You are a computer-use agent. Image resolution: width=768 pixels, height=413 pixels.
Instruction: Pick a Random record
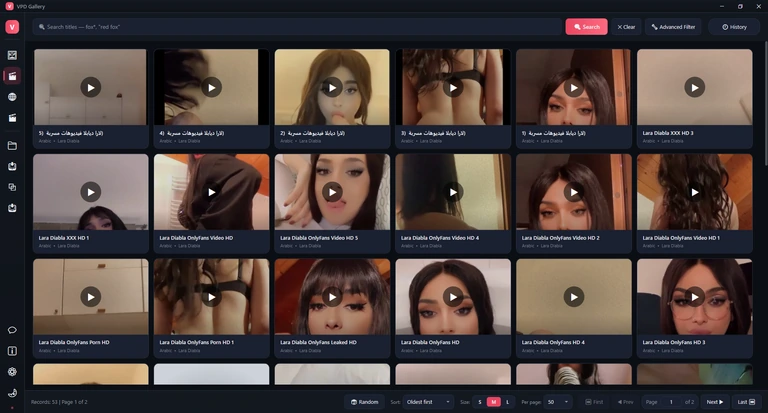click(364, 402)
